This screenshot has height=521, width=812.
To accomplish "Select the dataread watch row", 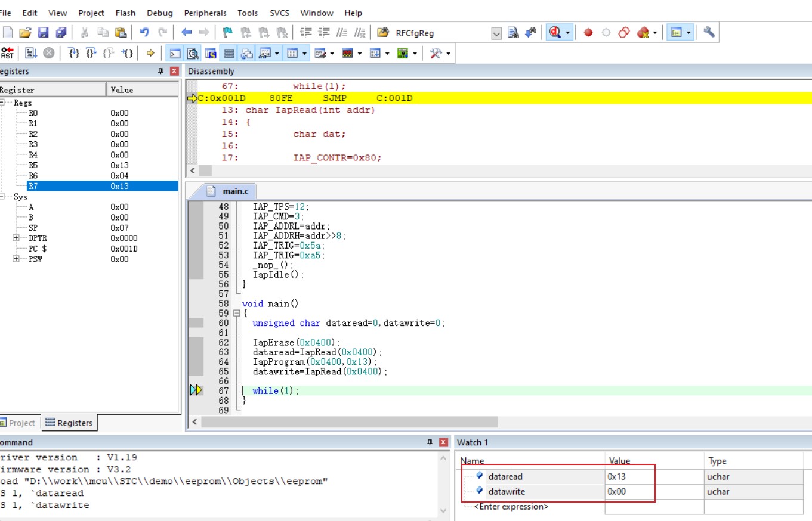I will click(x=631, y=477).
